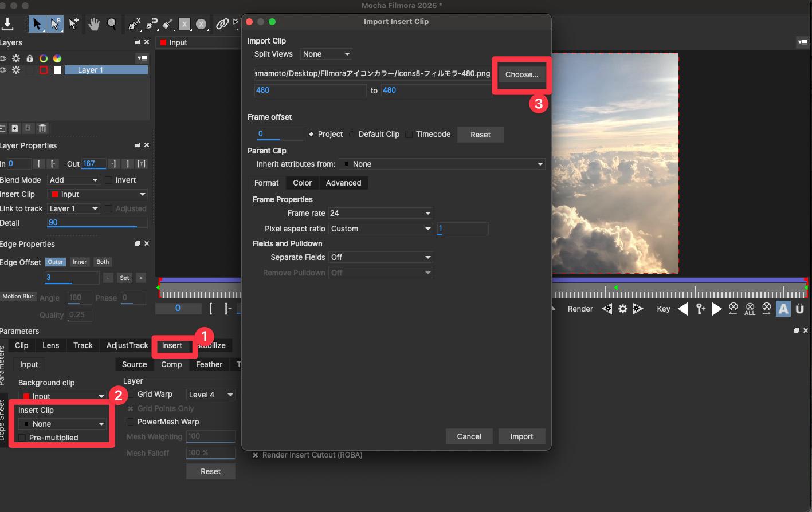Open the AdjustTrack tab

(x=127, y=345)
